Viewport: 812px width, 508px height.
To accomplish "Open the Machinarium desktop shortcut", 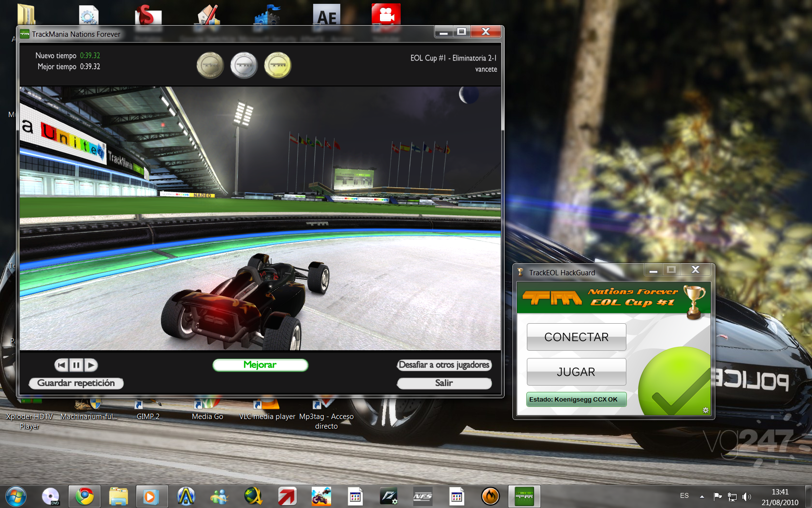I will click(89, 409).
